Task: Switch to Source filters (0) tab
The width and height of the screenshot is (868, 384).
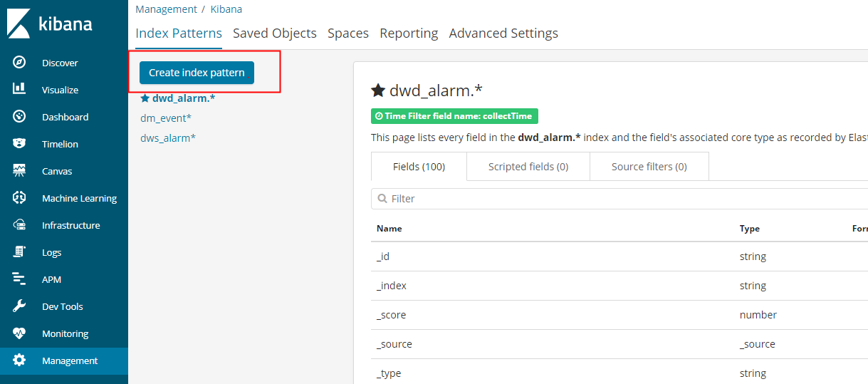Action: click(x=649, y=167)
